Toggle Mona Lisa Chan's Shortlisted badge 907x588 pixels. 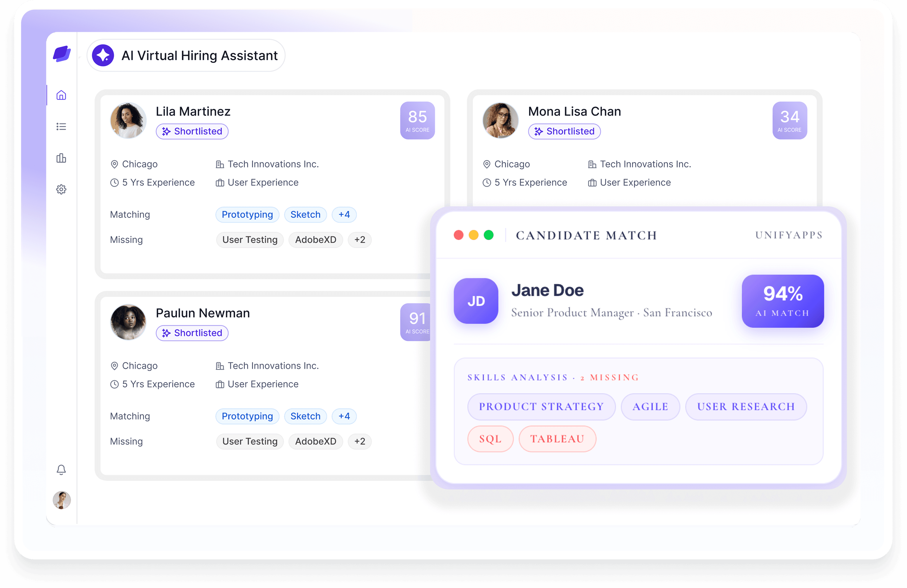point(564,132)
